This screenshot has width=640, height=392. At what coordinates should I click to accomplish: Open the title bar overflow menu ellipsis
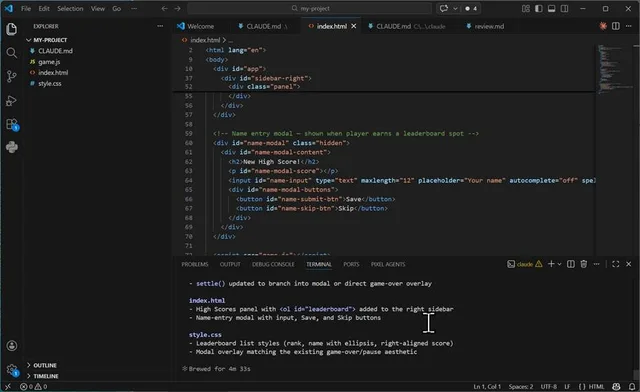134,8
